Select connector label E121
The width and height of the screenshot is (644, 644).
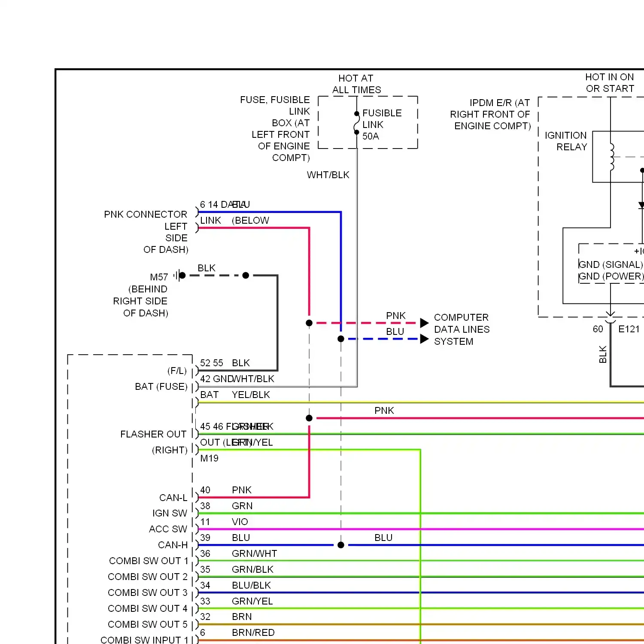pos(629,329)
